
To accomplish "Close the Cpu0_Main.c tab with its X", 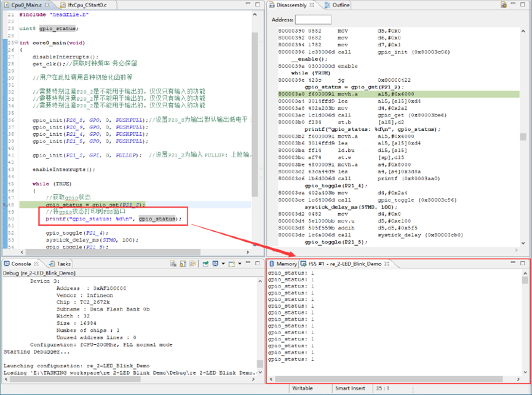I will 47,5.
